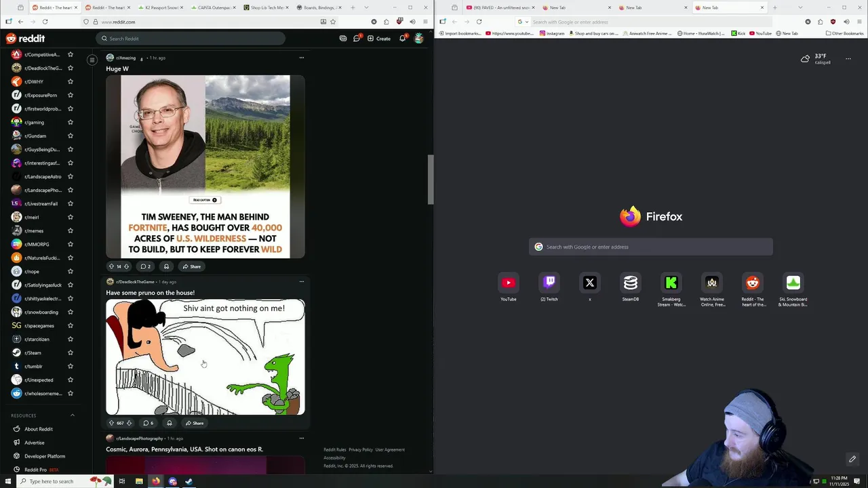Favorite r/CompetitiveA... with its star

(x=71, y=54)
